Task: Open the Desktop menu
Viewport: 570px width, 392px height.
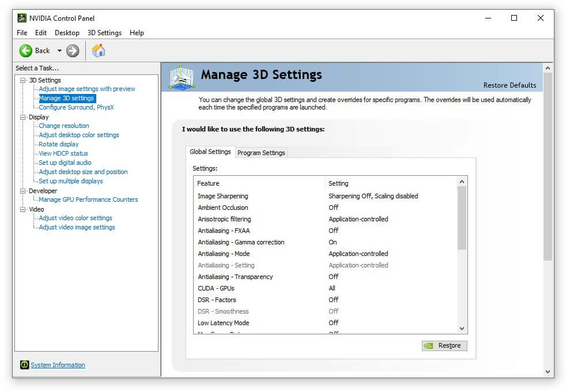Action: tap(67, 33)
